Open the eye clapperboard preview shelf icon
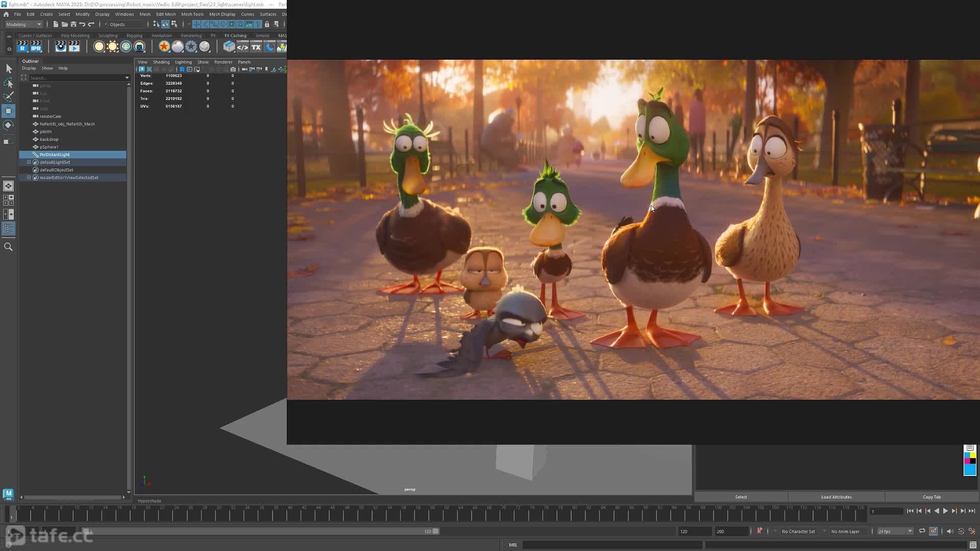The width and height of the screenshot is (980, 551). (x=61, y=46)
